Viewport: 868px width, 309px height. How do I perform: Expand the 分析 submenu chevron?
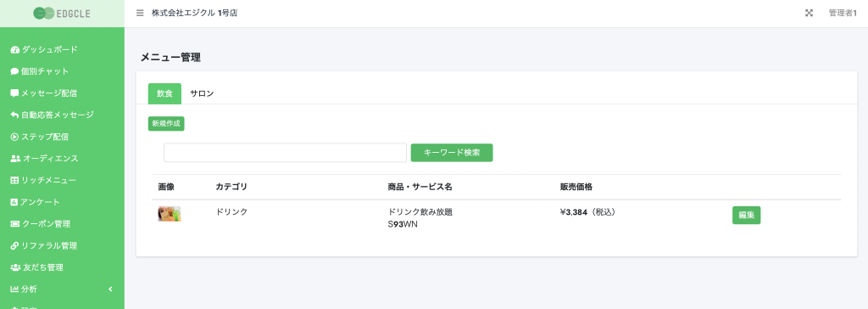click(x=110, y=289)
